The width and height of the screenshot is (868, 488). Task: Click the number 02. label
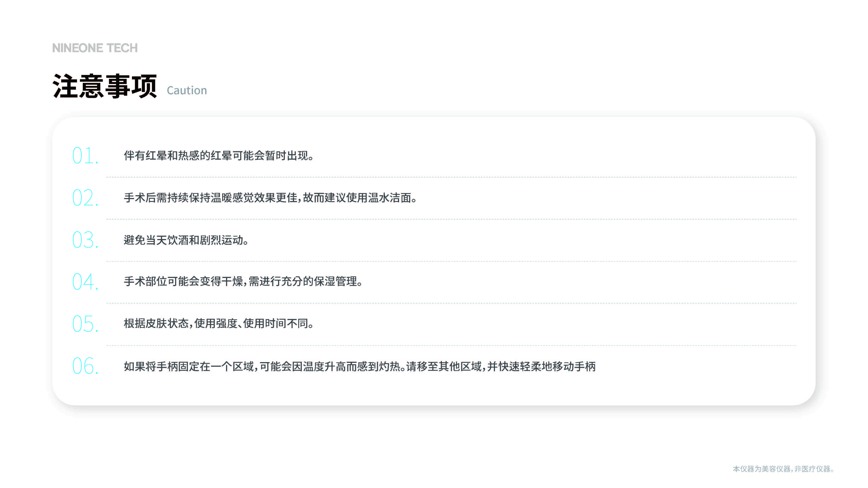[x=85, y=198]
